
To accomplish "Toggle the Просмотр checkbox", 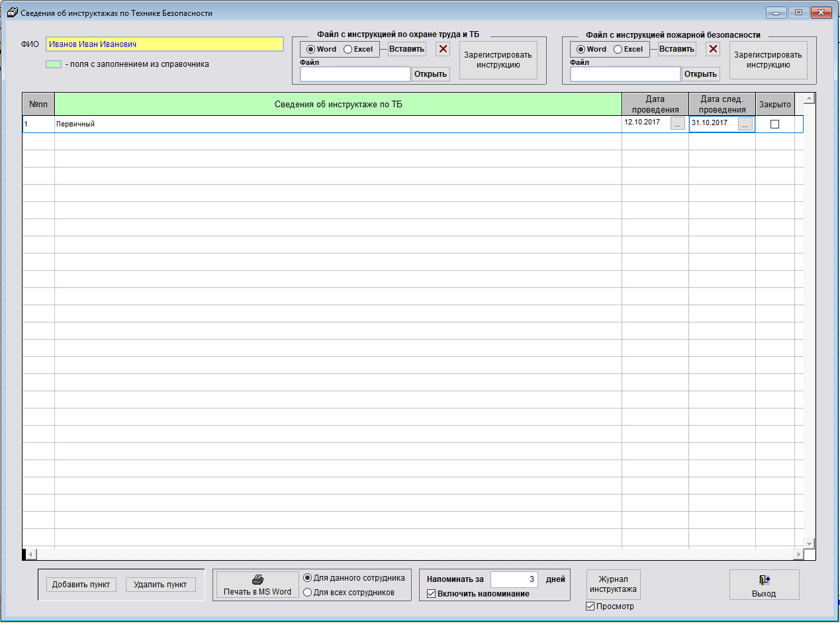I will pyautogui.click(x=590, y=606).
